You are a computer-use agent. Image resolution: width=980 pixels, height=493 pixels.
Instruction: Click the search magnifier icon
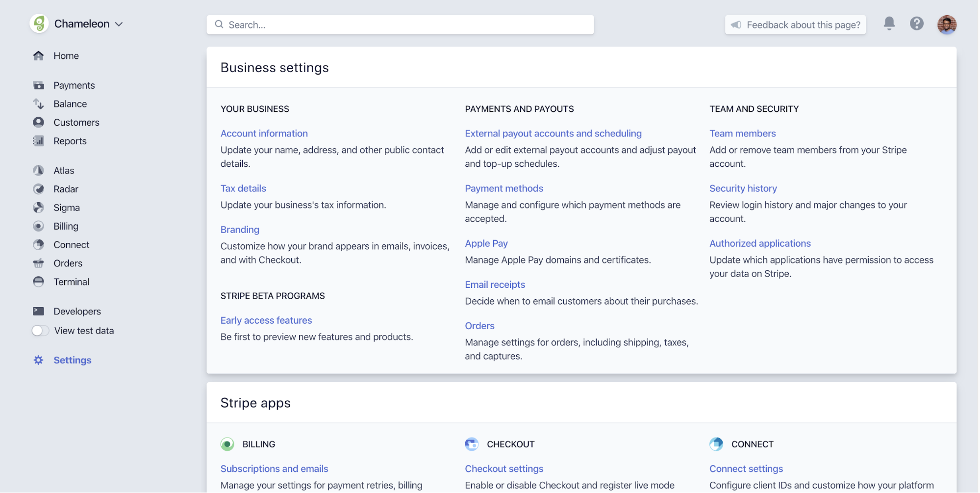(219, 24)
